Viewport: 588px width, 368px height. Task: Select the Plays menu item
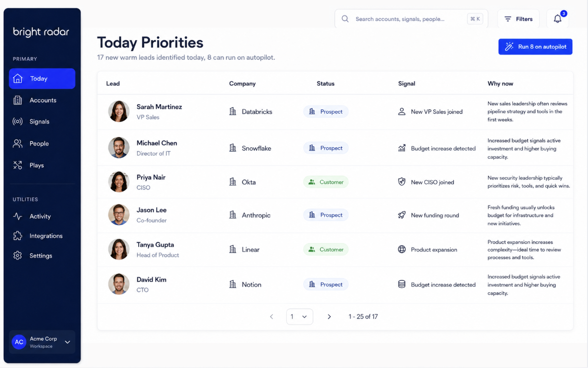point(42,165)
